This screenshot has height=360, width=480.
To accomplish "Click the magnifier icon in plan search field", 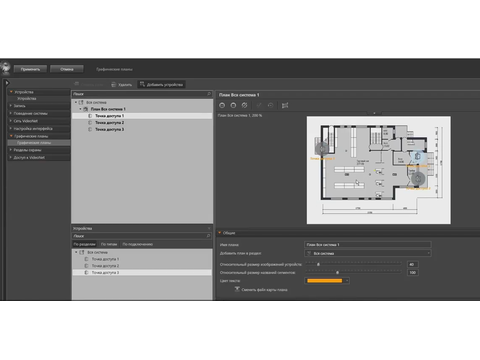I will pyautogui.click(x=209, y=94).
